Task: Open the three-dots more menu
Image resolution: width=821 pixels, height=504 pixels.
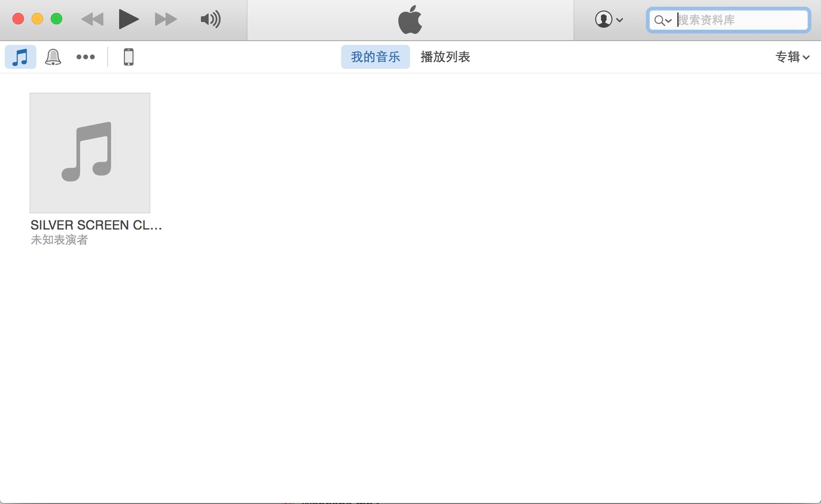Action: pyautogui.click(x=86, y=57)
